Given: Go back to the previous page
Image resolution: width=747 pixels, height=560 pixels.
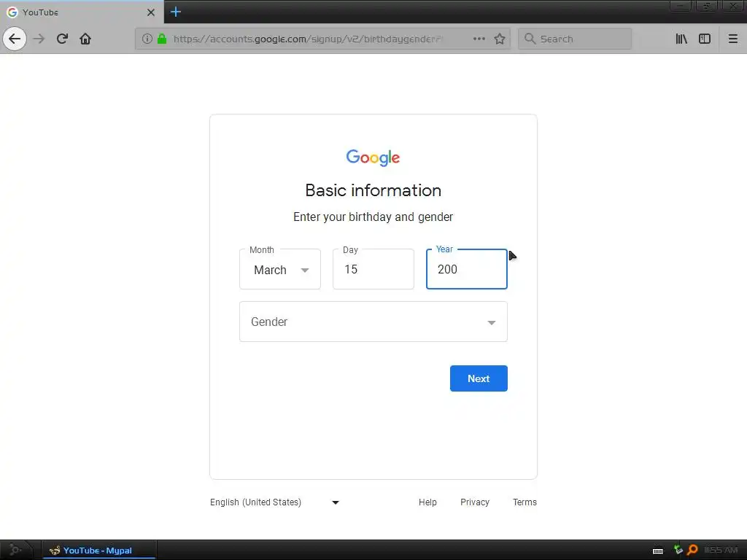Looking at the screenshot, I should click(15, 39).
